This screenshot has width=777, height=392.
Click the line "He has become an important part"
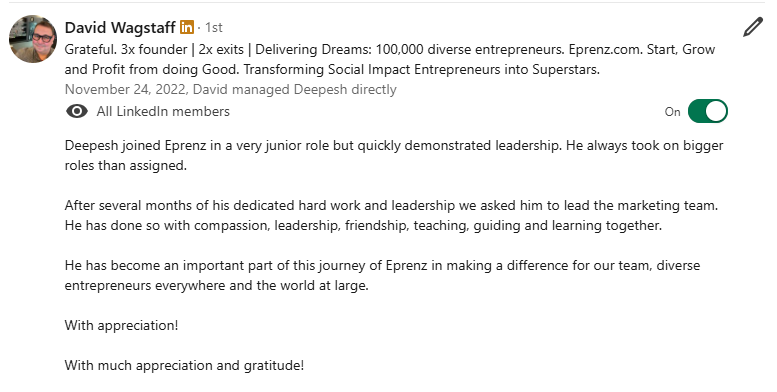(383, 266)
